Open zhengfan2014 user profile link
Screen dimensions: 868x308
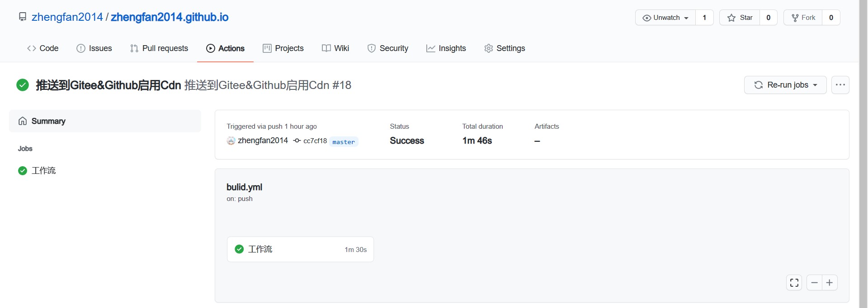(67, 17)
